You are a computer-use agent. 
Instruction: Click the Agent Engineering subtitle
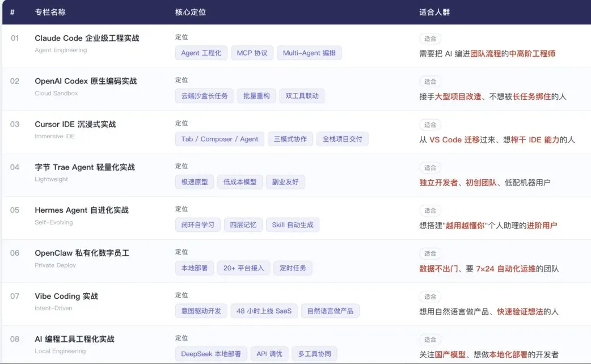(x=61, y=50)
